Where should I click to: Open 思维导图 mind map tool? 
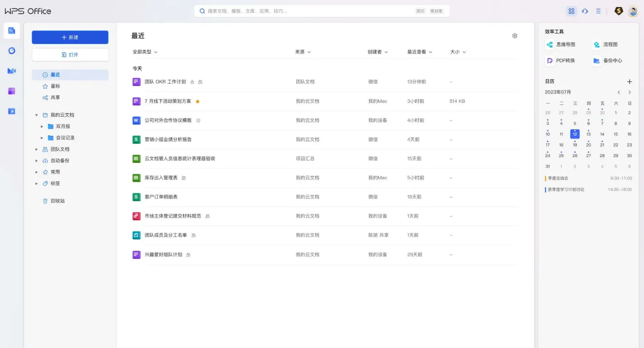coord(560,44)
